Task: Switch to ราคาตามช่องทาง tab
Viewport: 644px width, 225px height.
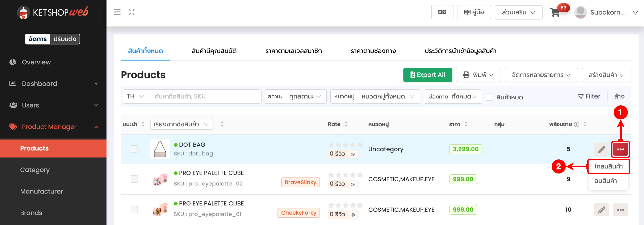Action: (373, 51)
